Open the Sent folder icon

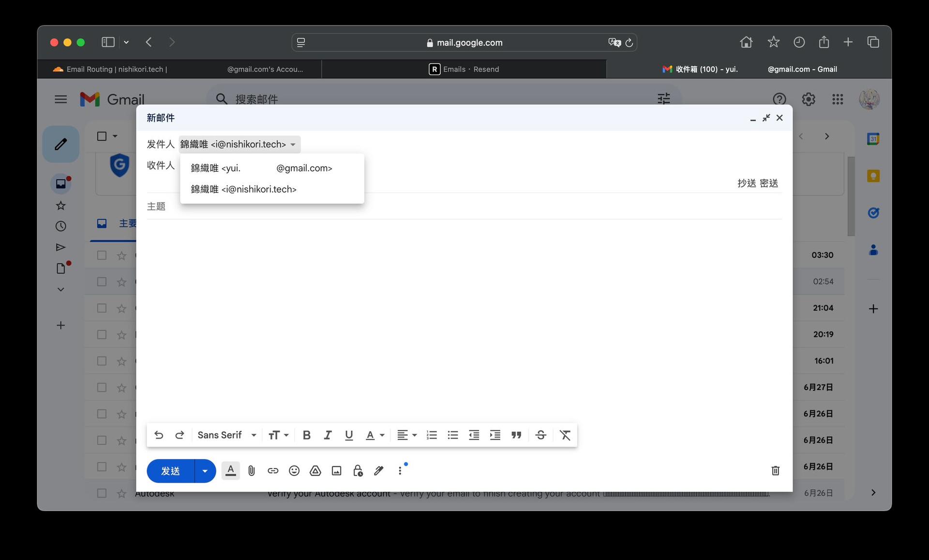[x=60, y=247]
